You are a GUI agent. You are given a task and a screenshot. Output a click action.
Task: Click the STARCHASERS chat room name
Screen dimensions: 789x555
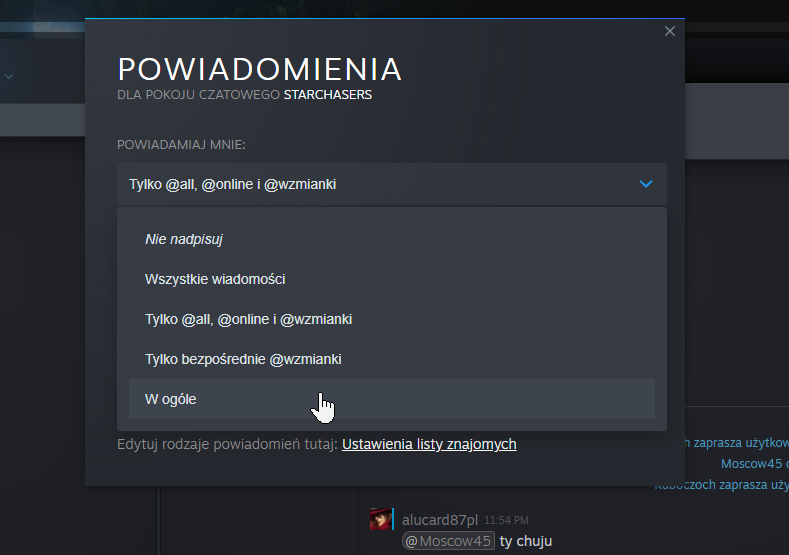tap(328, 96)
